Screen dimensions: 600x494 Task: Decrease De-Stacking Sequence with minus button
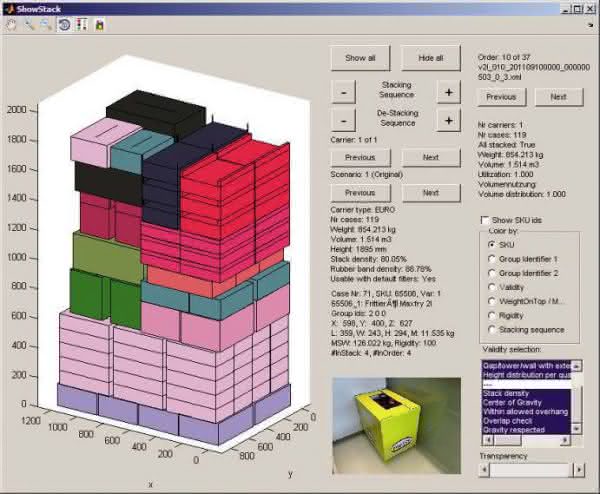point(344,121)
